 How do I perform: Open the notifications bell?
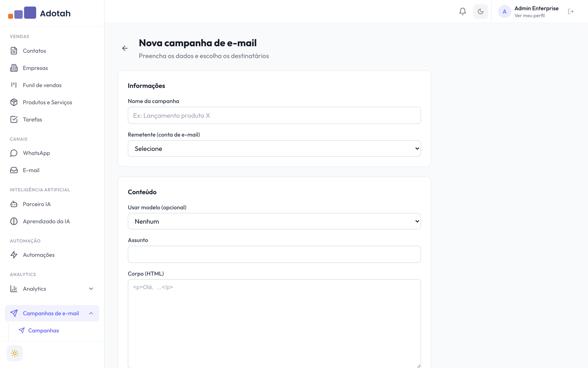click(462, 11)
